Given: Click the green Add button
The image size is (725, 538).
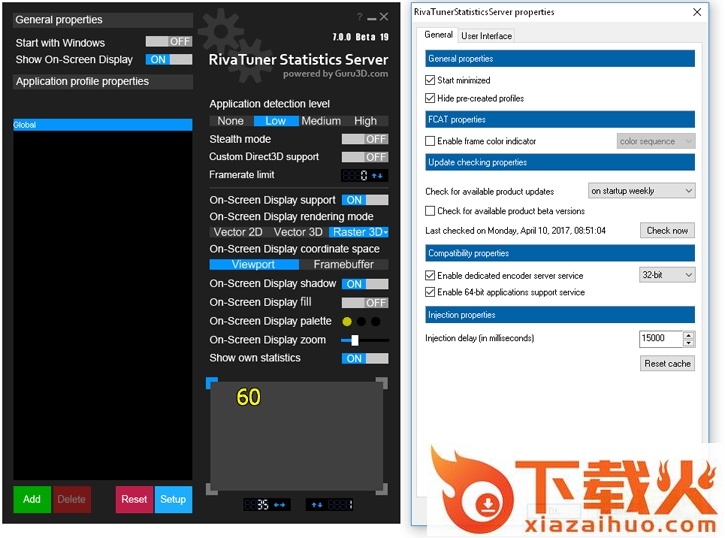Looking at the screenshot, I should click(32, 499).
